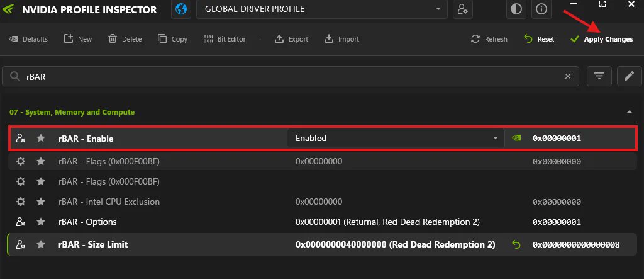Click the 0x0000000000000008 default value
This screenshot has height=279, width=644.
pyautogui.click(x=576, y=245)
